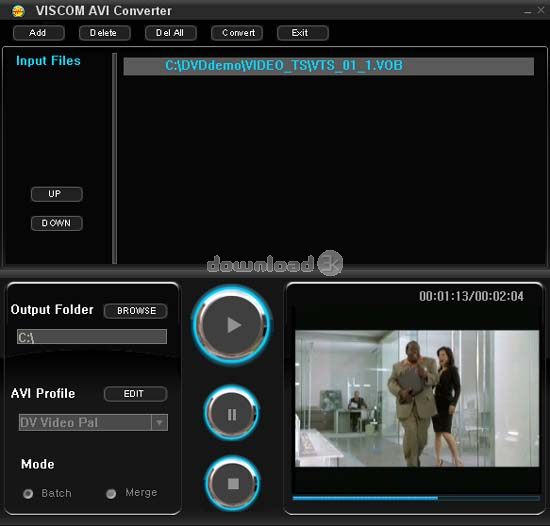The height and width of the screenshot is (526, 550).
Task: Open the AVI Profile combo box
Action: (93, 423)
